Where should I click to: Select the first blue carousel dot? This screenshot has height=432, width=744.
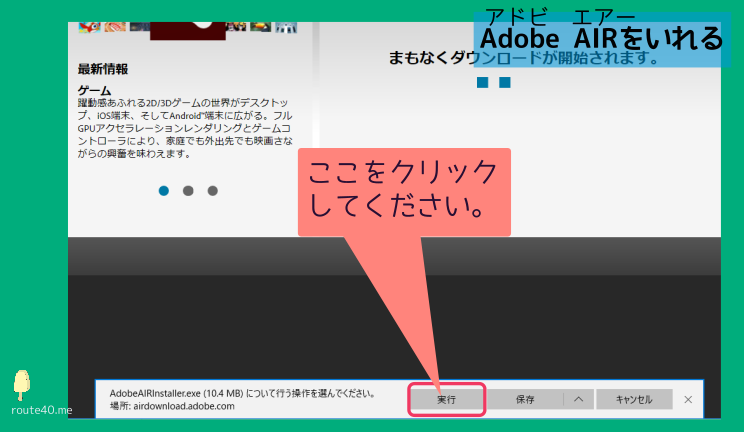pos(164,191)
